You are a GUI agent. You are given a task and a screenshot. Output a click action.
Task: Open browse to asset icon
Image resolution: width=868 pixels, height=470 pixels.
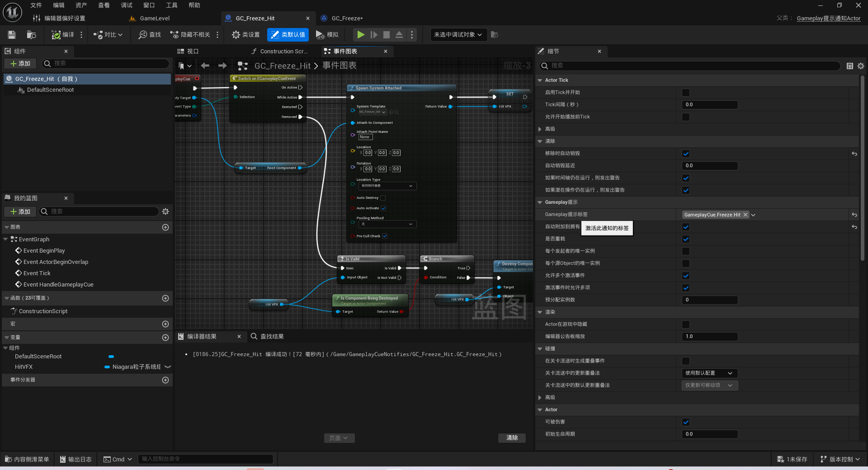pos(31,35)
